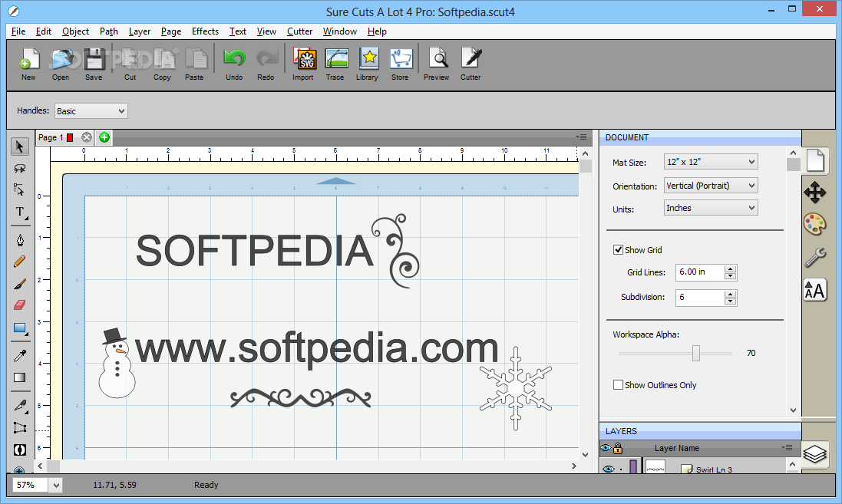Screen dimensions: 842x504
Task: Click the Undo arrow icon
Action: coord(234,58)
